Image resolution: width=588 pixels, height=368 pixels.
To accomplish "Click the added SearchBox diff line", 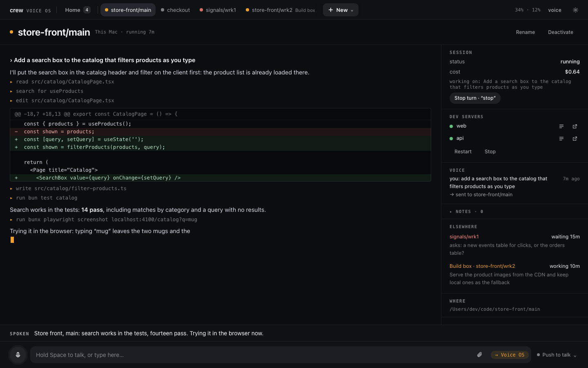I will tap(220, 178).
